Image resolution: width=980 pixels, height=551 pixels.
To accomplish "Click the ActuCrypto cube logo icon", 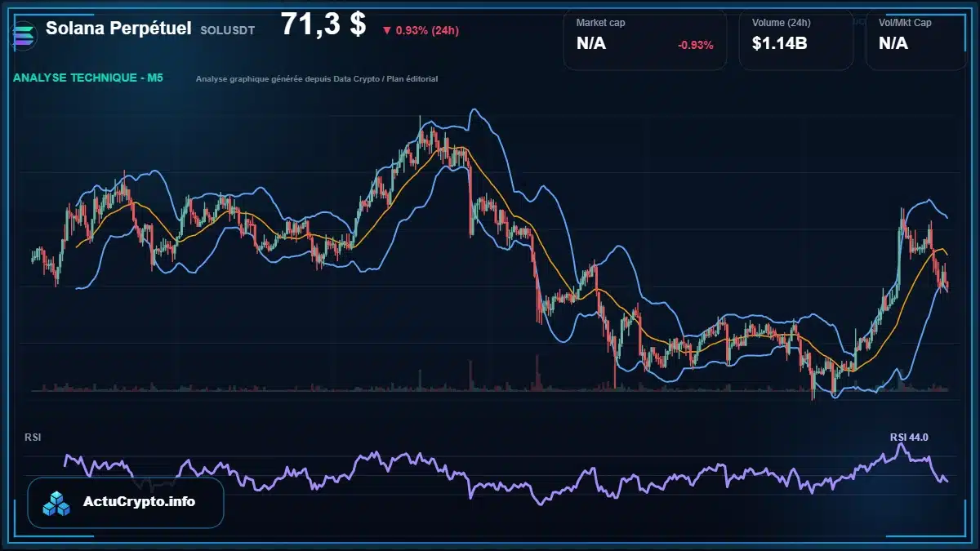I will pos(58,504).
